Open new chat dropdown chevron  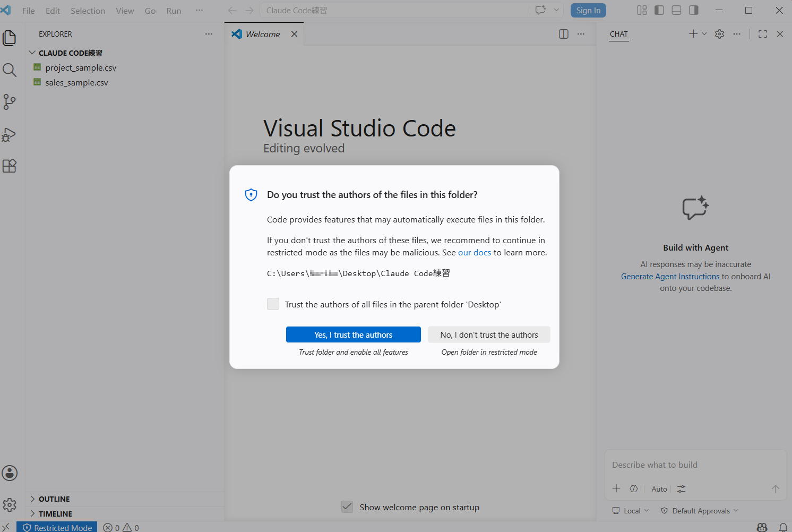coord(704,34)
